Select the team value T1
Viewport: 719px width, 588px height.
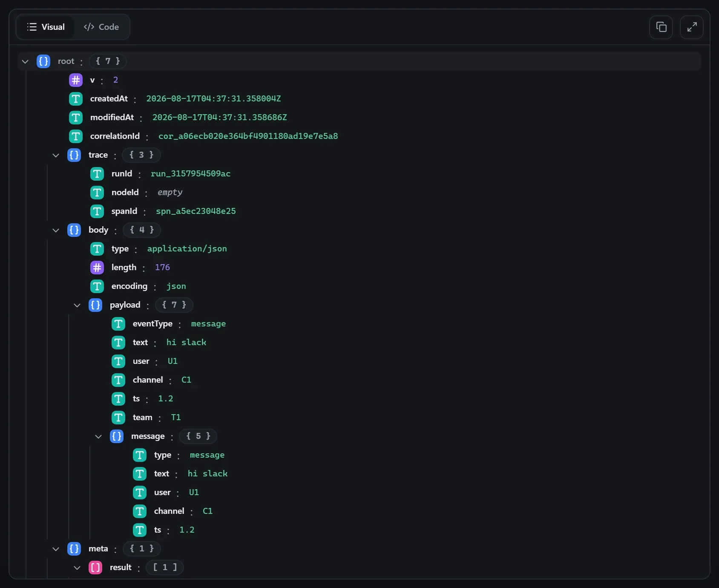point(176,418)
